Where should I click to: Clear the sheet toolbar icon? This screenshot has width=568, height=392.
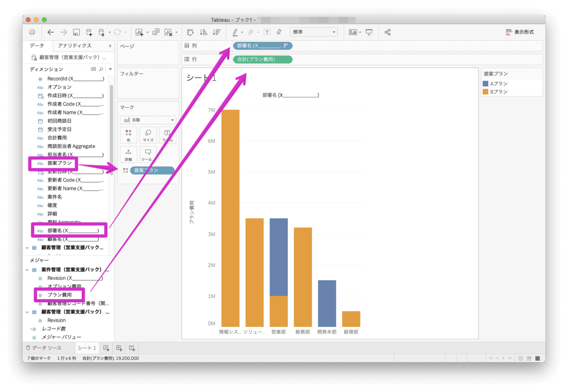(169, 32)
